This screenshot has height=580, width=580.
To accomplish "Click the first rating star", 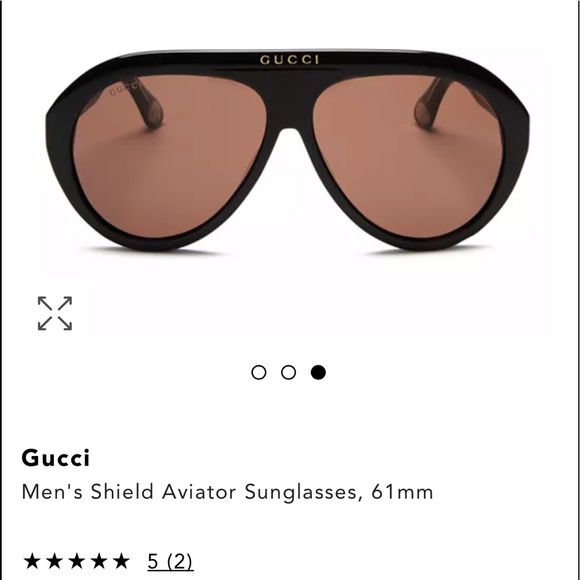I will (32, 561).
